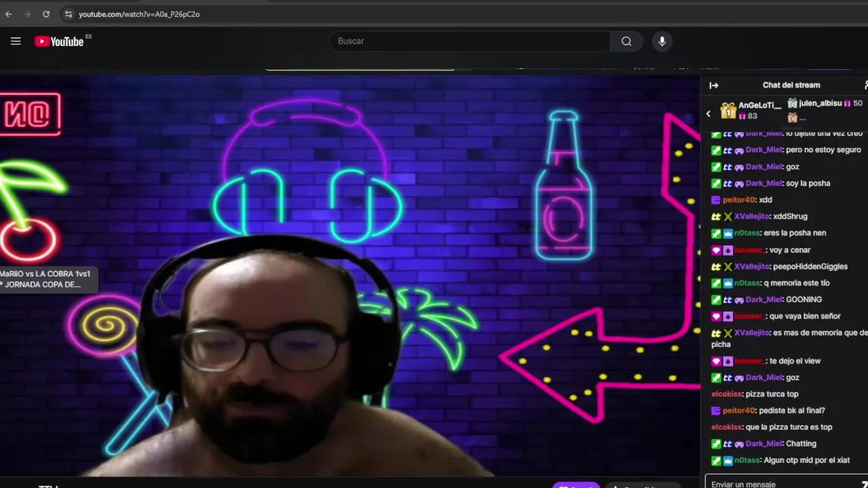Screen dimensions: 868x488
Task: Click Dark_Miel on 'pero no estoy seguro'
Action: (764, 150)
